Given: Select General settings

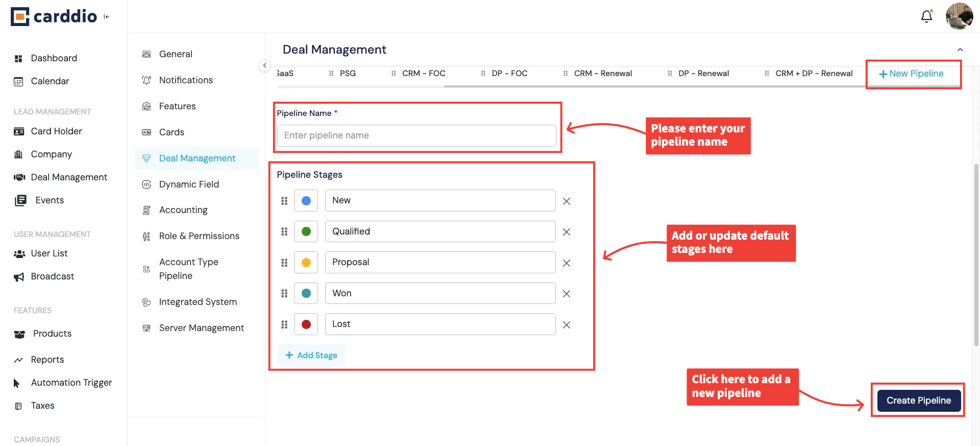Looking at the screenshot, I should tap(176, 54).
